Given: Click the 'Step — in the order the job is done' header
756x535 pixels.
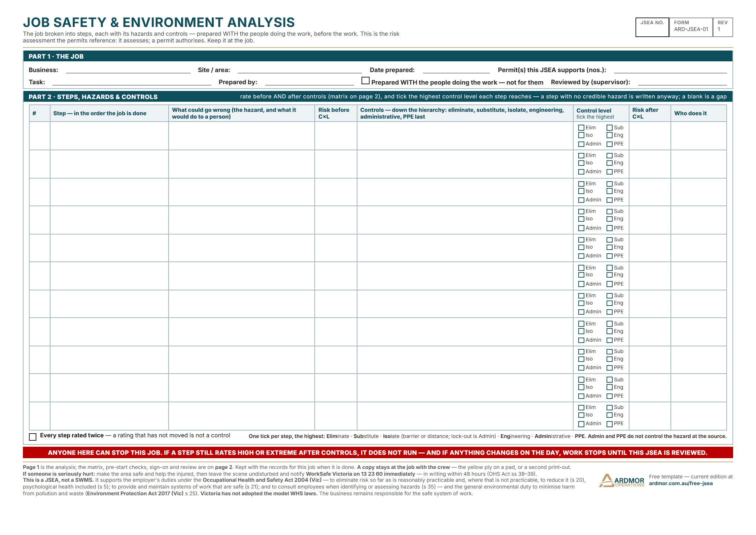Looking at the screenshot, I should pyautogui.click(x=109, y=113).
